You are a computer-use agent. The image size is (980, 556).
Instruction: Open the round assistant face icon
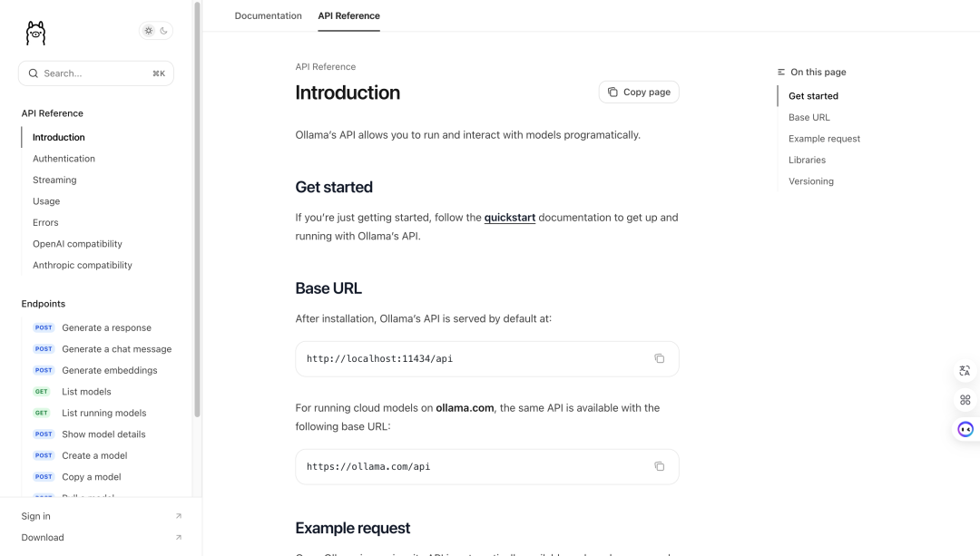(965, 429)
